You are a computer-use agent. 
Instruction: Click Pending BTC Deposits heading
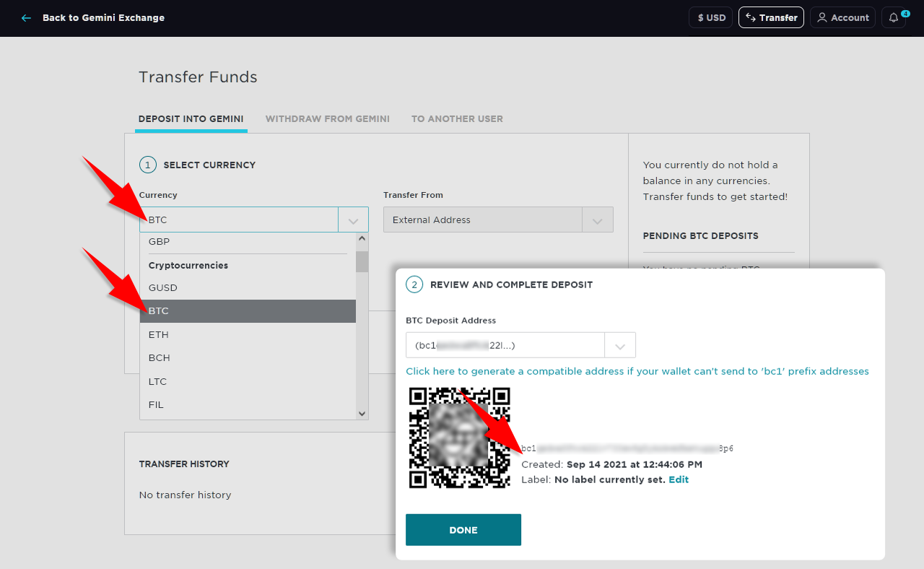(700, 236)
